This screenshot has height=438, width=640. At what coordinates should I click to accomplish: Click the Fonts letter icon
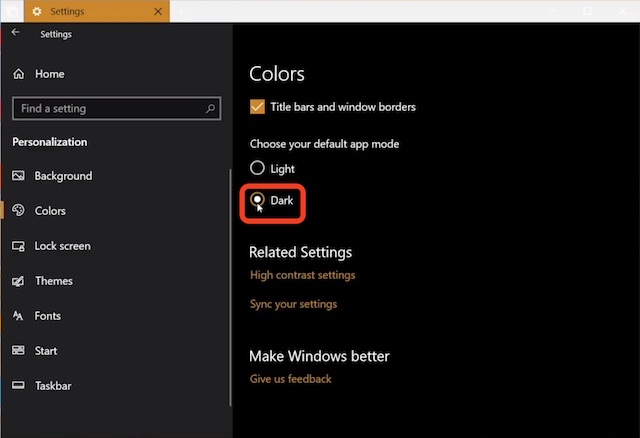[18, 316]
